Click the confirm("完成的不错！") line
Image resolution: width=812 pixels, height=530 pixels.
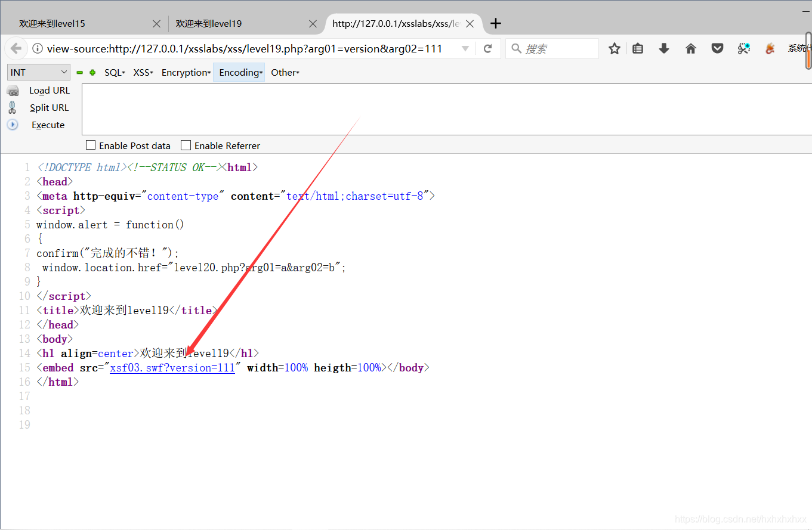click(107, 253)
